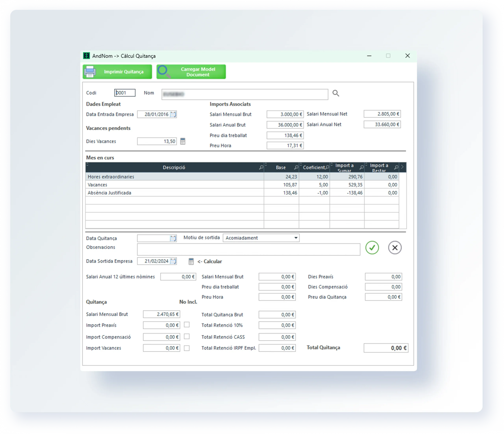Click the Imprimir Quitança button

pos(117,72)
